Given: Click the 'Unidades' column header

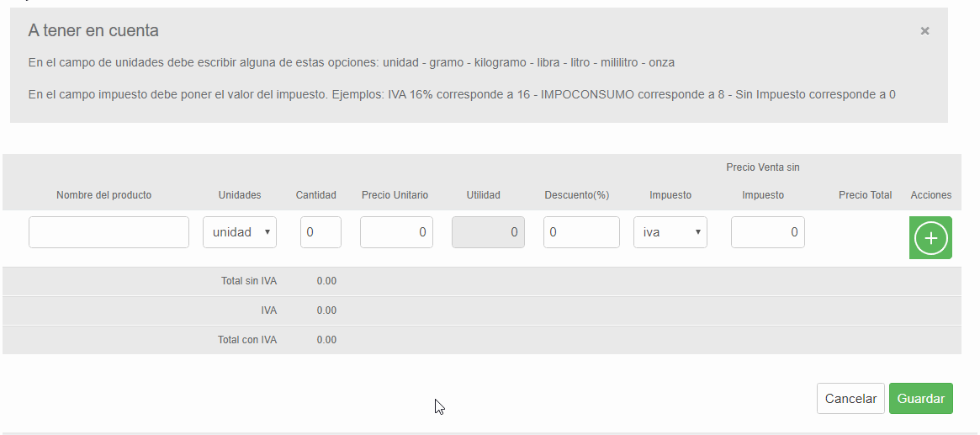Looking at the screenshot, I should [x=240, y=195].
